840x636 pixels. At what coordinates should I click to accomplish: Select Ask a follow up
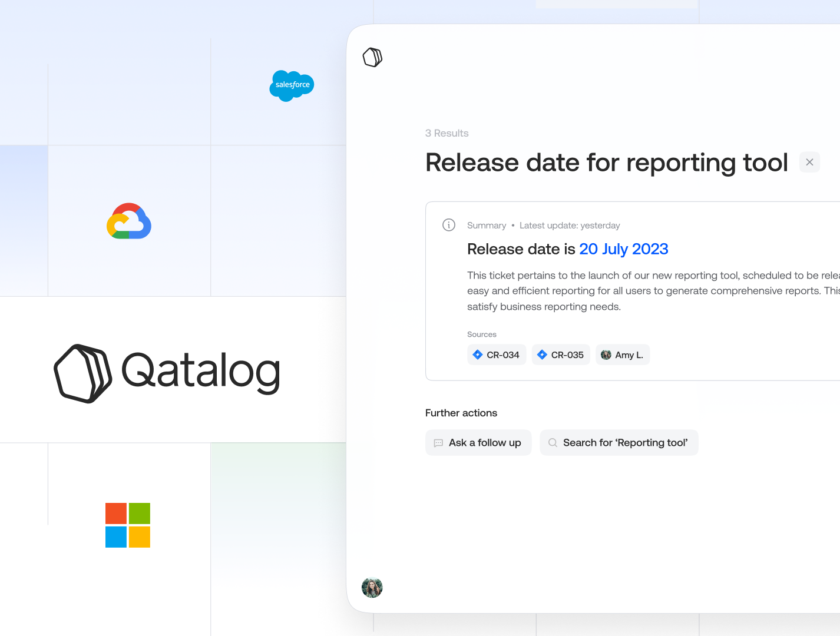click(478, 442)
